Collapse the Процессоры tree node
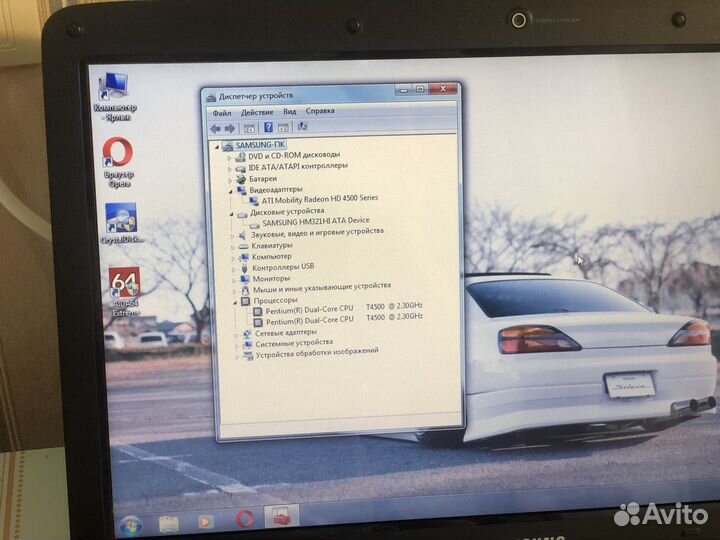Image resolution: width=720 pixels, height=540 pixels. (x=236, y=300)
